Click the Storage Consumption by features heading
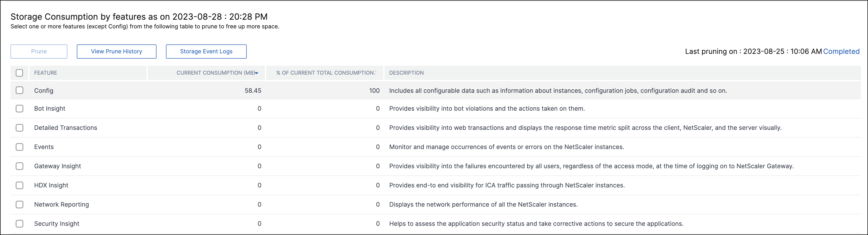Viewport: 868px width, 235px height. click(x=139, y=17)
